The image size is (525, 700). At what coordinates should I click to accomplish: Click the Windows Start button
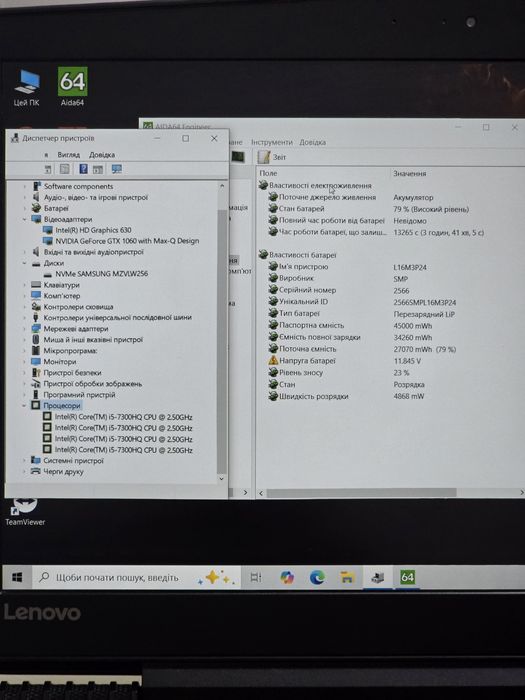point(17,577)
